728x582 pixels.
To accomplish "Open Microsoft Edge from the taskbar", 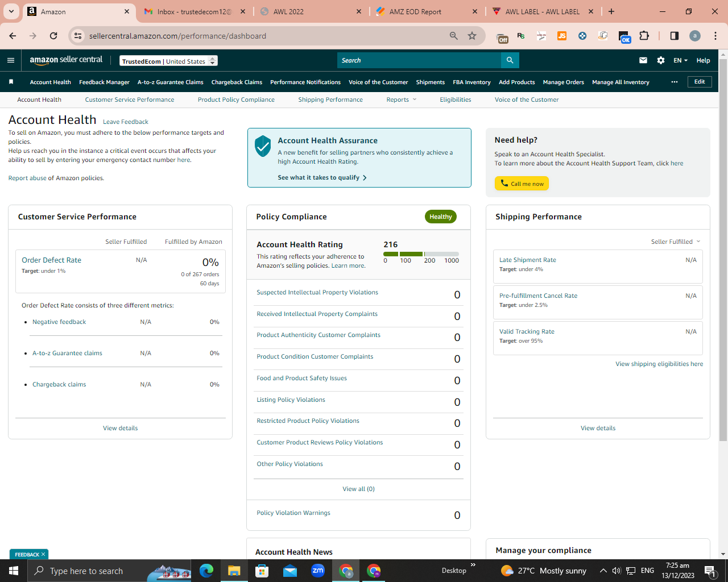I will [206, 571].
